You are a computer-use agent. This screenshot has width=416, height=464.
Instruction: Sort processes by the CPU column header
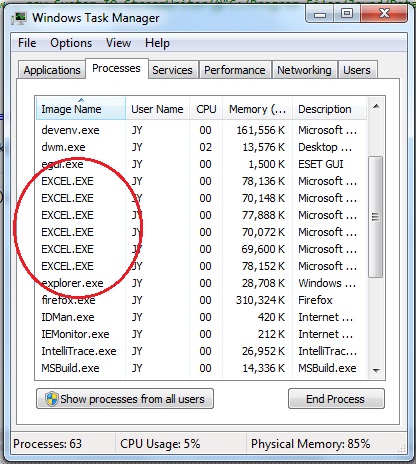[x=206, y=109]
